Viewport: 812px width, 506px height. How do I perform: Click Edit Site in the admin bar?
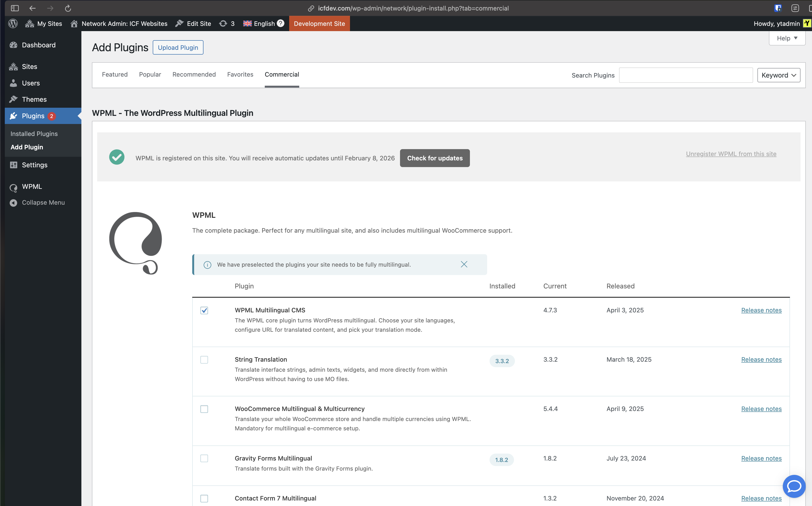click(193, 23)
